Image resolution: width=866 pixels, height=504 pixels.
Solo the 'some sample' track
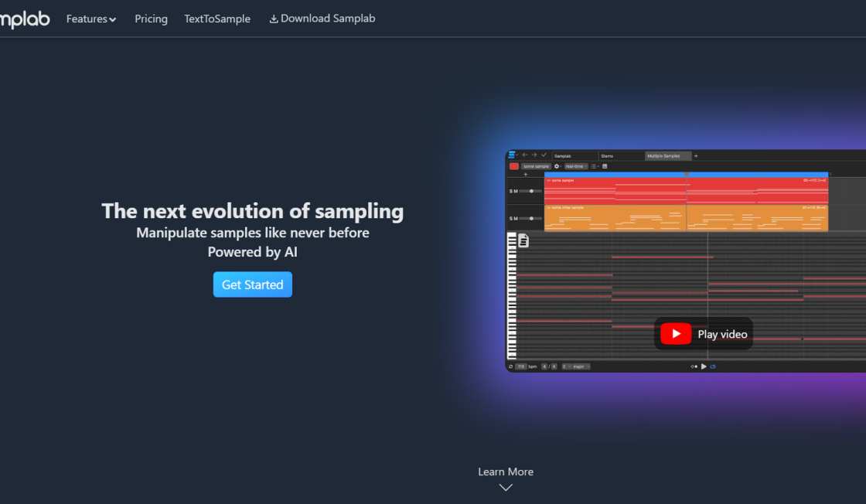[x=510, y=191]
